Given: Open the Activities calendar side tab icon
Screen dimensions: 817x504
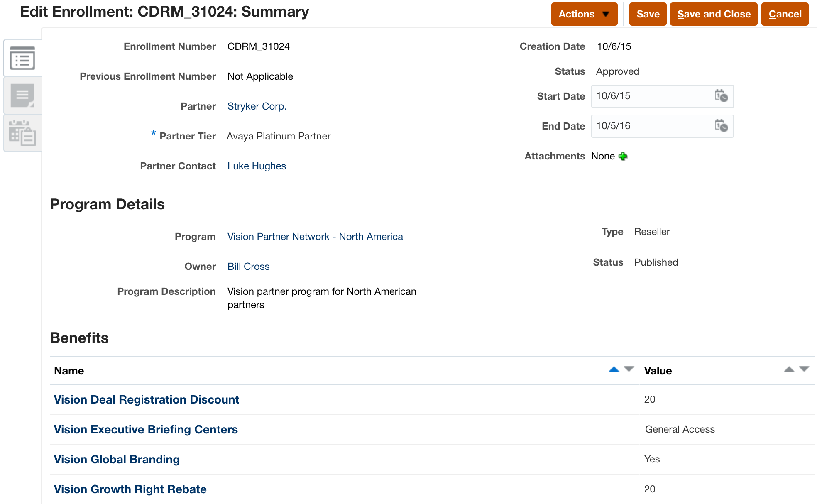Looking at the screenshot, I should pyautogui.click(x=22, y=133).
